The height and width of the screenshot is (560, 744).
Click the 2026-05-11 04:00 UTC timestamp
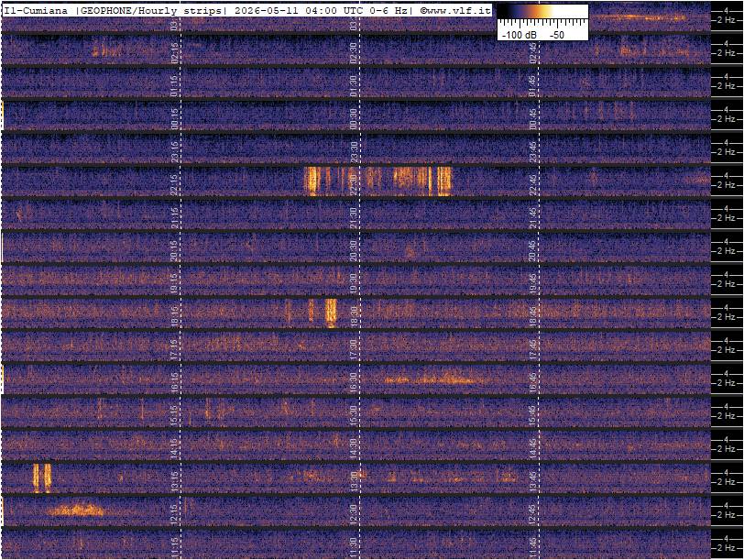[299, 10]
